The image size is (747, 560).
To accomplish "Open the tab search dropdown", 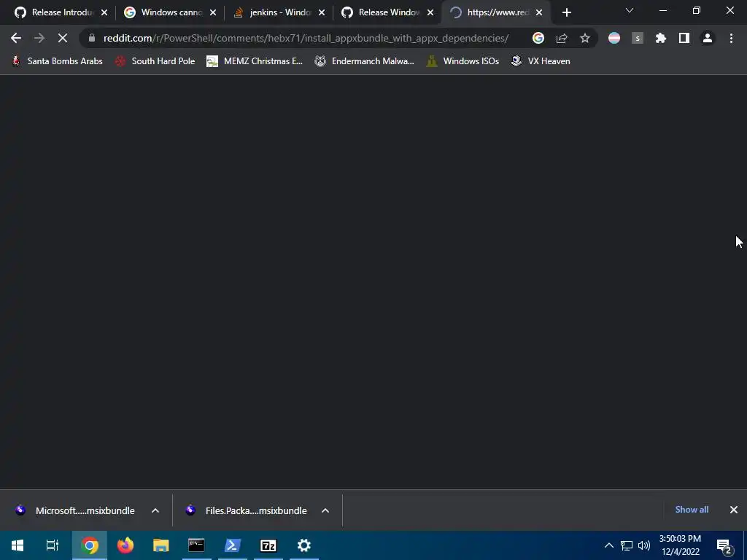I will (x=630, y=10).
